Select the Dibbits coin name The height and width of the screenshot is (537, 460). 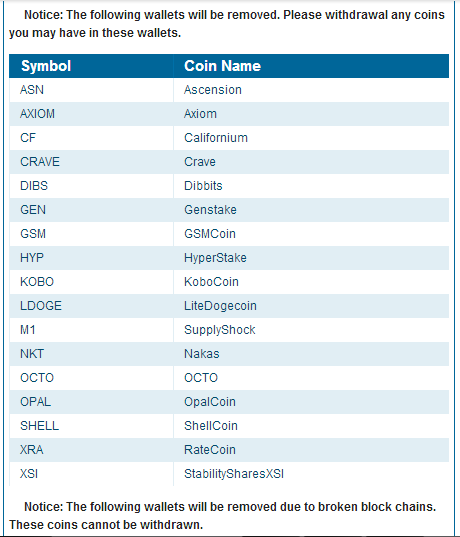(203, 186)
